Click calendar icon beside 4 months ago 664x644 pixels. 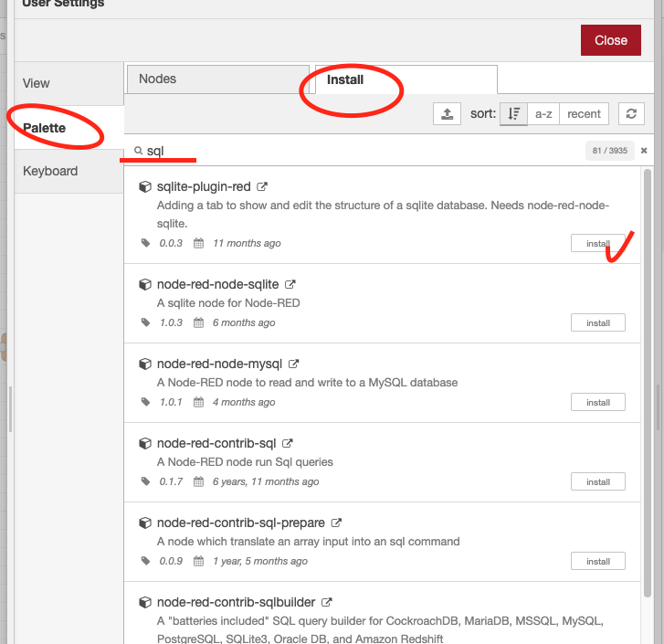pos(198,402)
